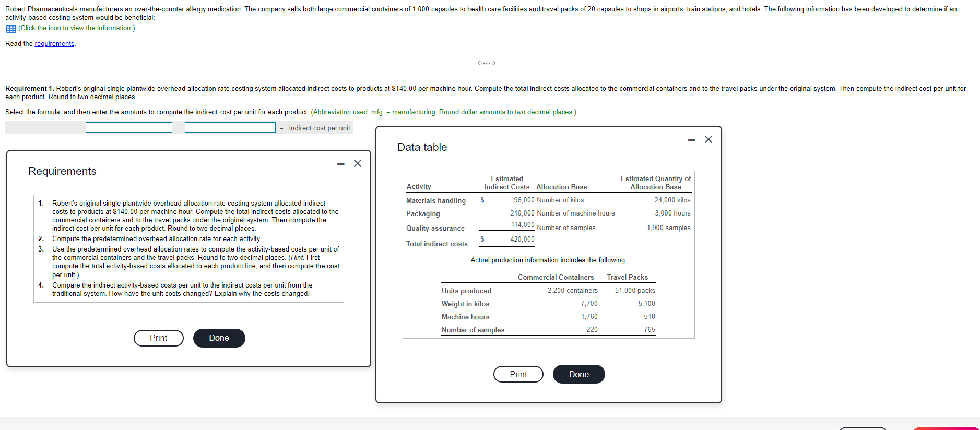This screenshot has height=430, width=980.
Task: Click the 5,100 weight in kilos value
Action: 646,304
